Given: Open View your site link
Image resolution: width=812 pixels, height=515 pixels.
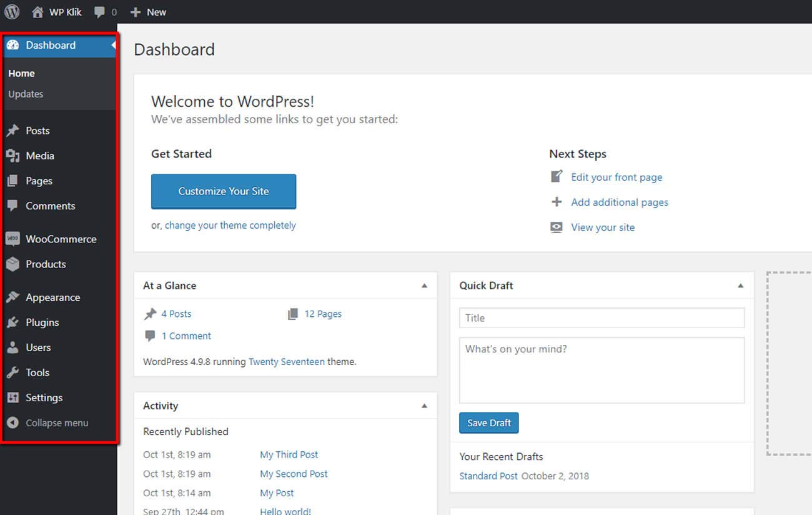Looking at the screenshot, I should (x=603, y=227).
